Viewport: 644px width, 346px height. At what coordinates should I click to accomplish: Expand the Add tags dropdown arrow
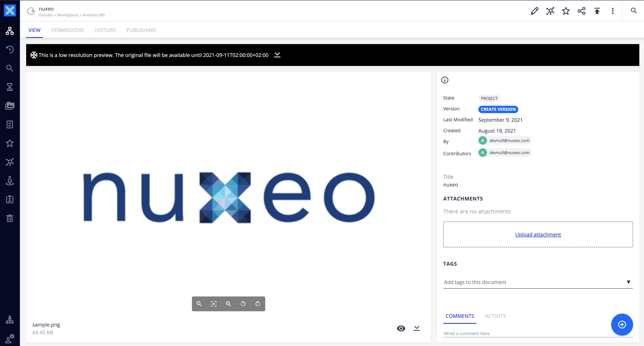629,282
